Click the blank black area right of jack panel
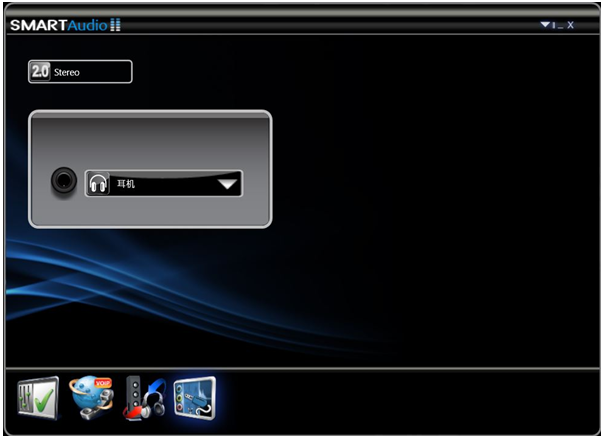Screen dimensions: 601x436 (x=430, y=170)
